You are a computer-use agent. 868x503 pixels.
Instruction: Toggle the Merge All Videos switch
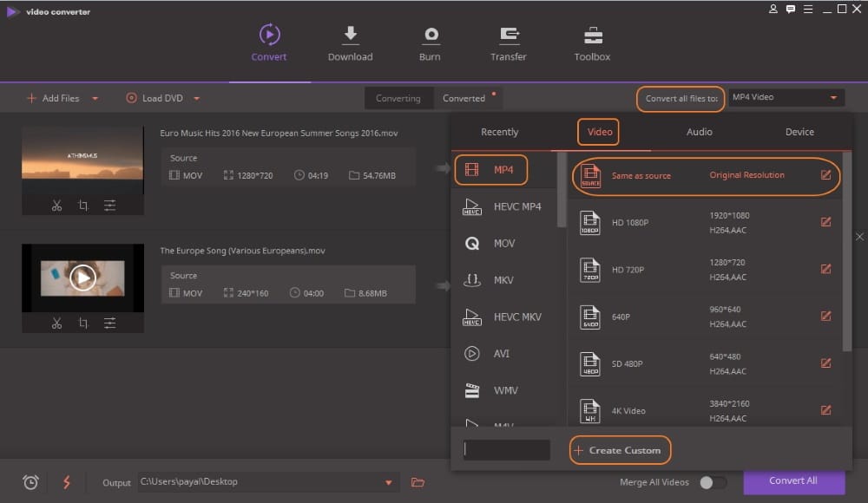[x=712, y=482]
